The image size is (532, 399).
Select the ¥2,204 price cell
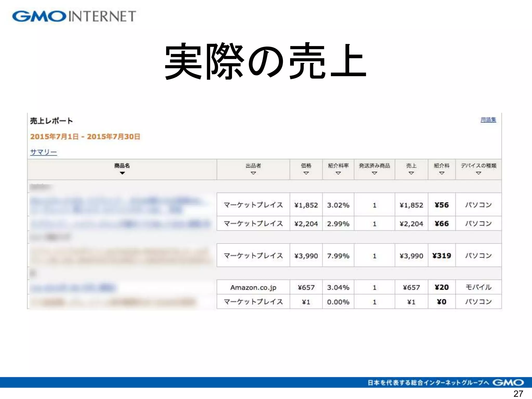tap(306, 224)
